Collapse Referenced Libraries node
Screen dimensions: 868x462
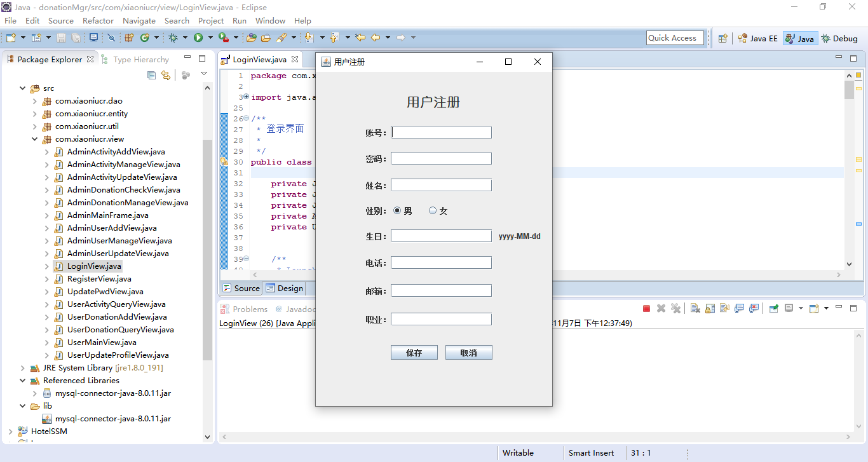coord(23,381)
